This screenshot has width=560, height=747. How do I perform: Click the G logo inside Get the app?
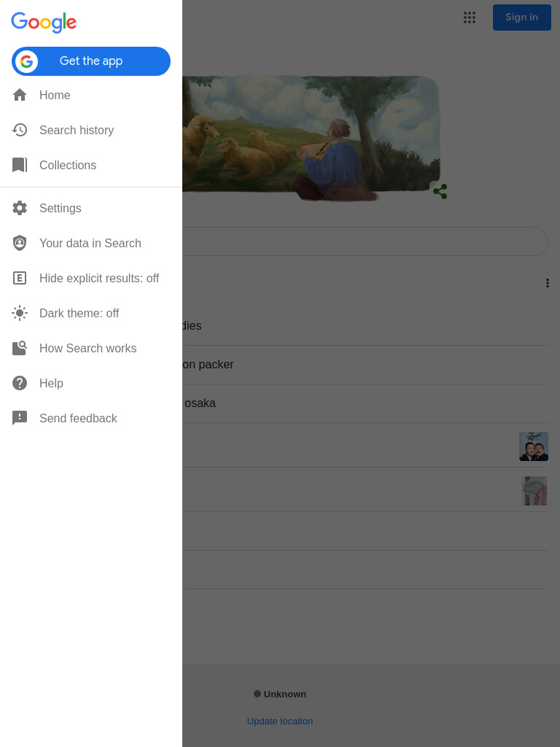27,61
